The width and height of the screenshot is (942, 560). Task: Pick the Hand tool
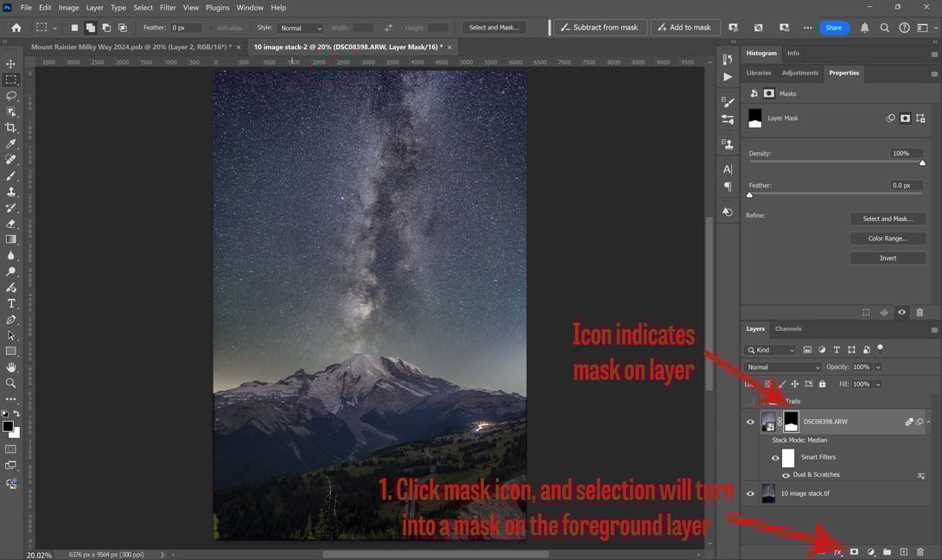tap(11, 367)
